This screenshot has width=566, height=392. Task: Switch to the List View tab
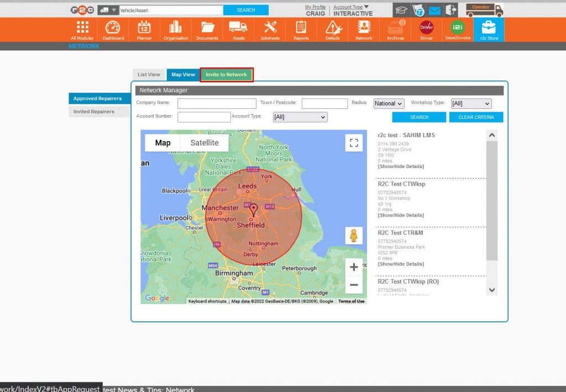coord(149,74)
